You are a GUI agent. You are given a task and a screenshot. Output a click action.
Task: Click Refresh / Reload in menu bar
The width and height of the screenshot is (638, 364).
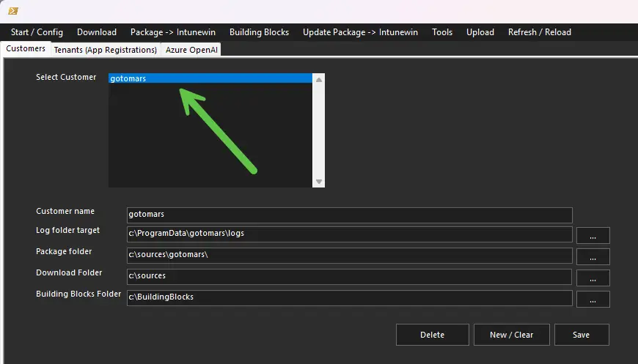click(539, 32)
